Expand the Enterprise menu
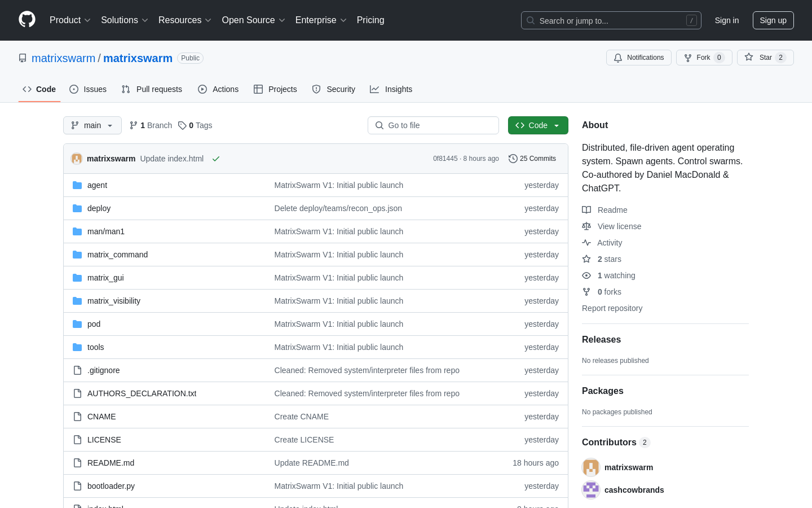Viewport: 812px width, 508px height. point(321,20)
